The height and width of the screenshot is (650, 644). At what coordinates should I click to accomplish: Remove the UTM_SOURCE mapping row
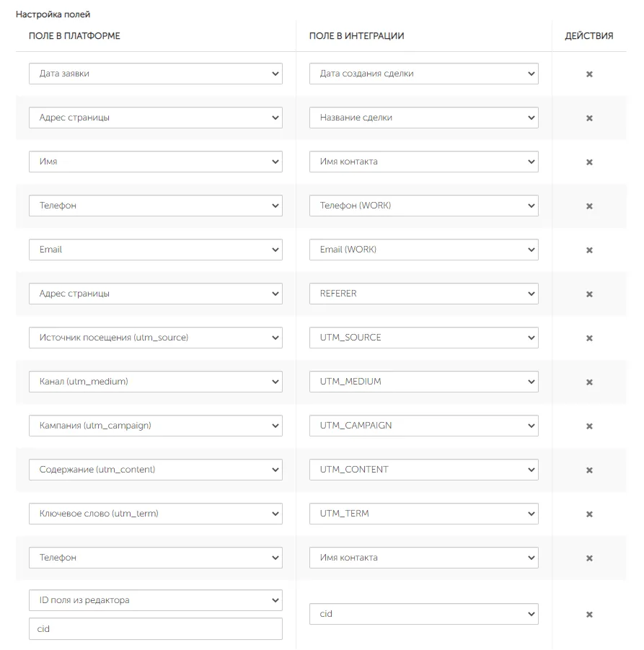[x=589, y=338]
